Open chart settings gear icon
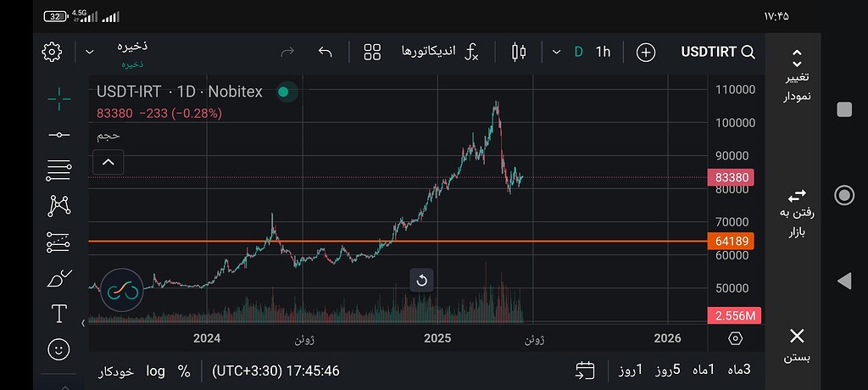This screenshot has height=390, width=868. (x=52, y=52)
